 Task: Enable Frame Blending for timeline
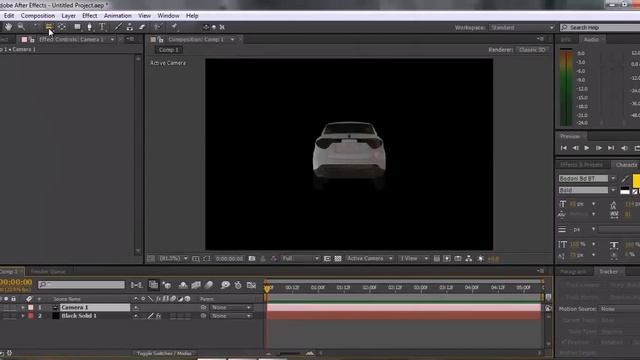pos(196,285)
